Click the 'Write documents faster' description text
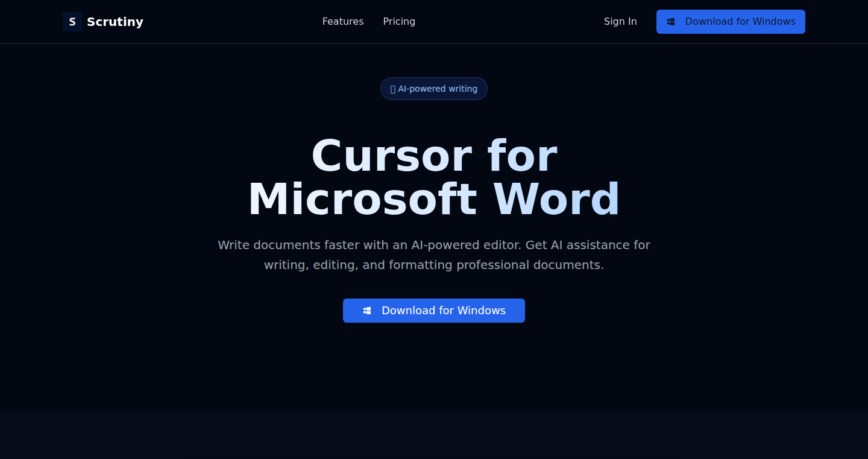The height and width of the screenshot is (459, 868). [434, 255]
